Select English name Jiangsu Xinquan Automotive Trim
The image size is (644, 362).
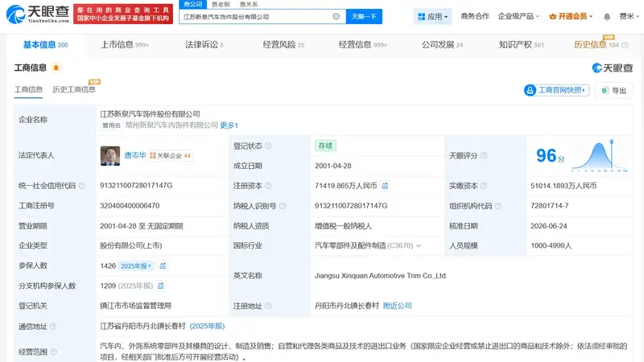[381, 276]
